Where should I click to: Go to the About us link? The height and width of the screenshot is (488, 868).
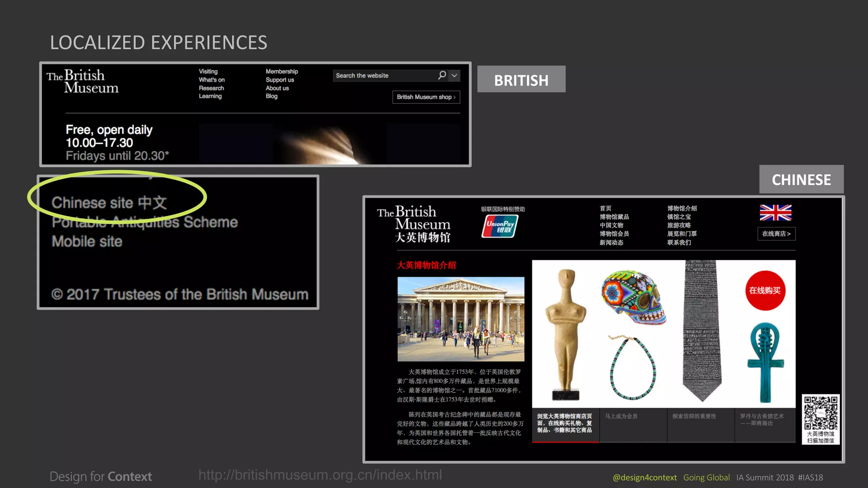pyautogui.click(x=277, y=88)
